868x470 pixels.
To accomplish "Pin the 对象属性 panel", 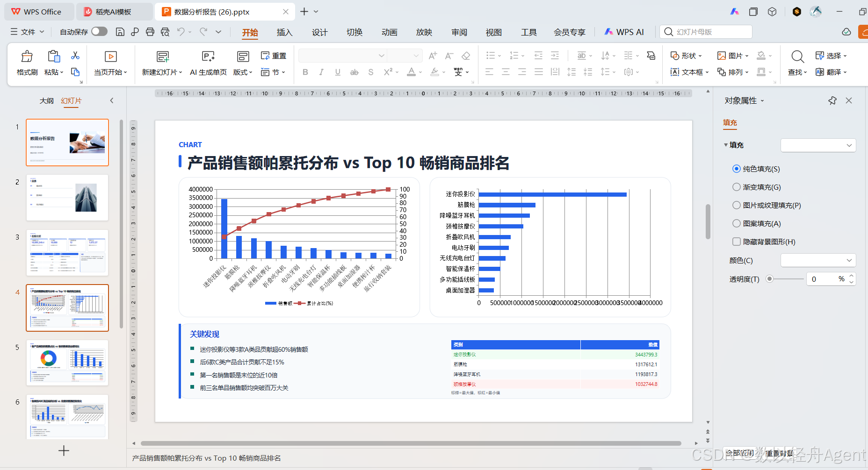I will coord(832,100).
